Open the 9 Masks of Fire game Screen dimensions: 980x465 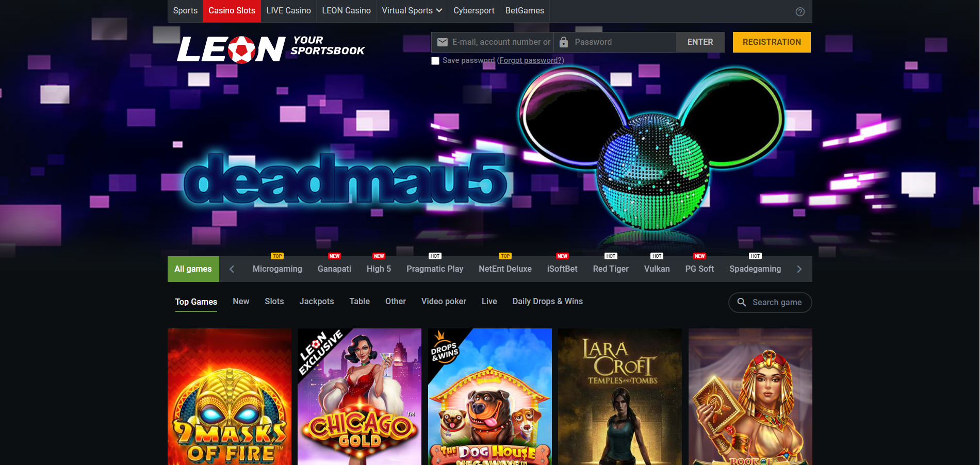pos(230,397)
